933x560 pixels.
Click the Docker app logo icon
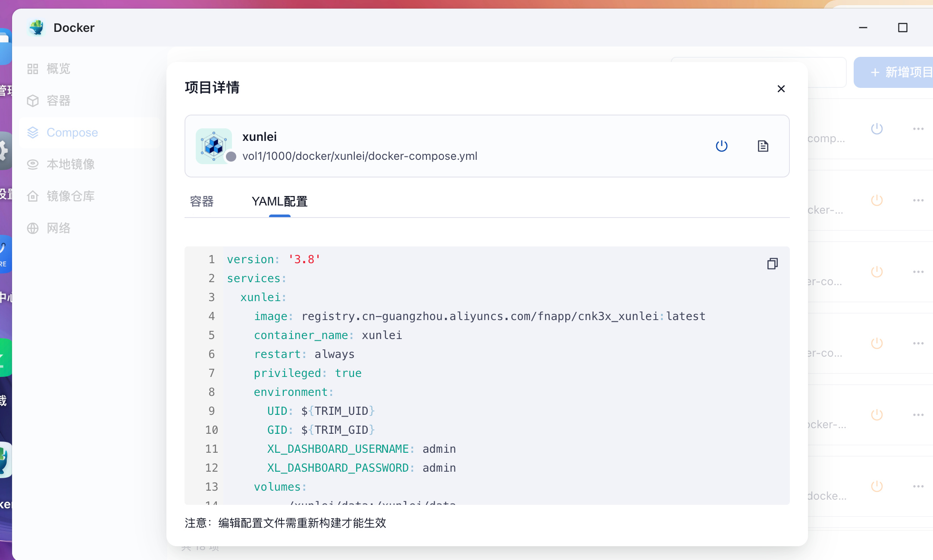(37, 28)
